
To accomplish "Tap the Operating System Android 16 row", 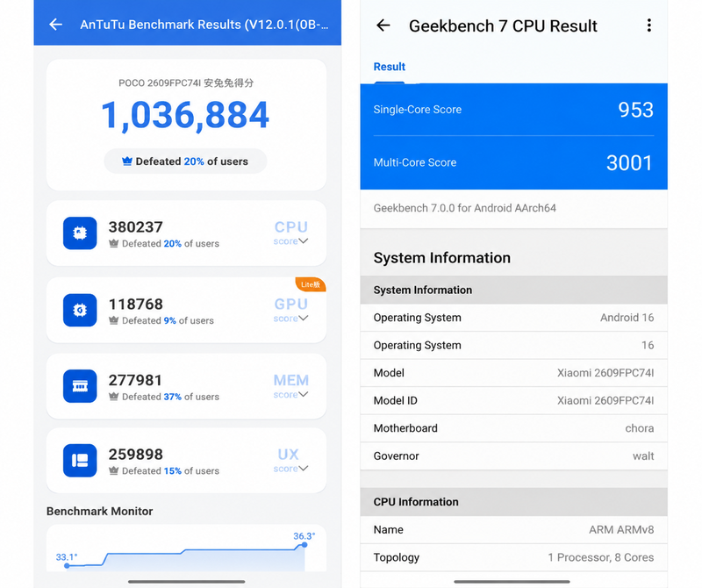I will tap(513, 318).
